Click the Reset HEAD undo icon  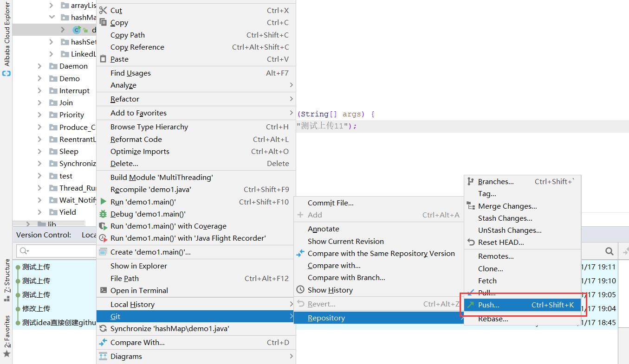(x=471, y=242)
